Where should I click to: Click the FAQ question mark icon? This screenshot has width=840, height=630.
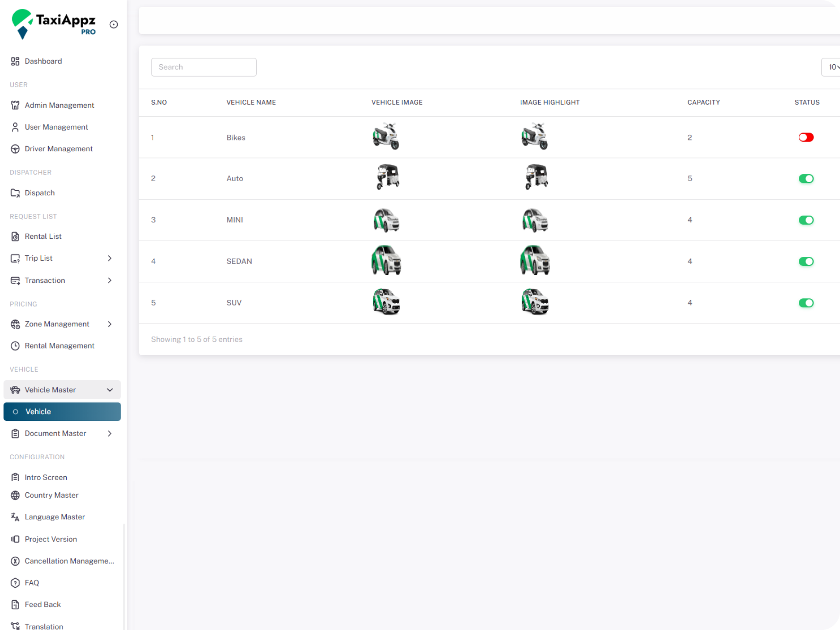[15, 583]
